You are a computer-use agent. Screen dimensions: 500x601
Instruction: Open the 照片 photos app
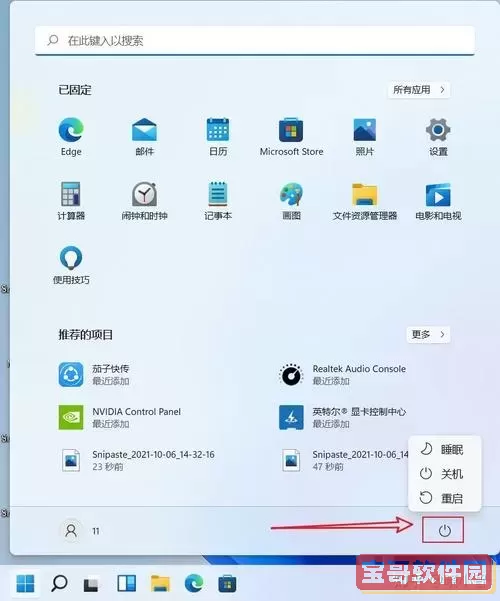365,137
